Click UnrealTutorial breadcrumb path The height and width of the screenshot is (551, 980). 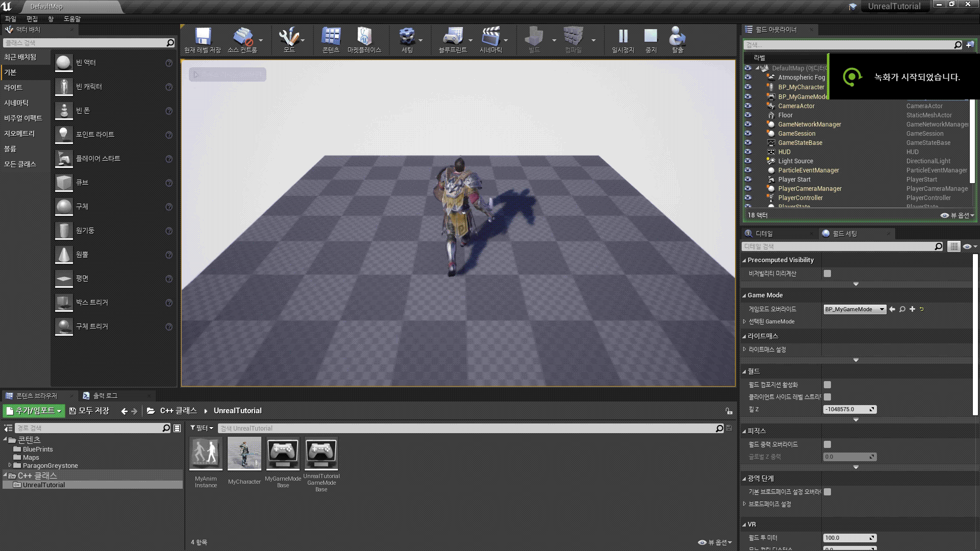coord(237,411)
